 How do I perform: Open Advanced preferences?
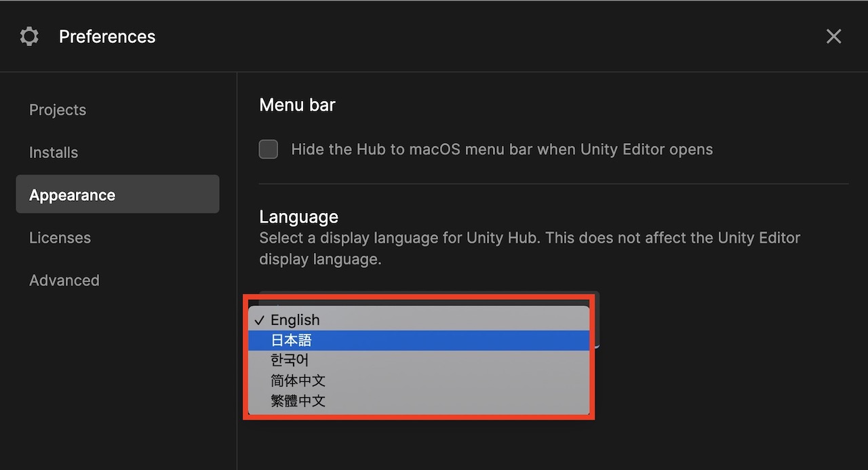pos(64,280)
